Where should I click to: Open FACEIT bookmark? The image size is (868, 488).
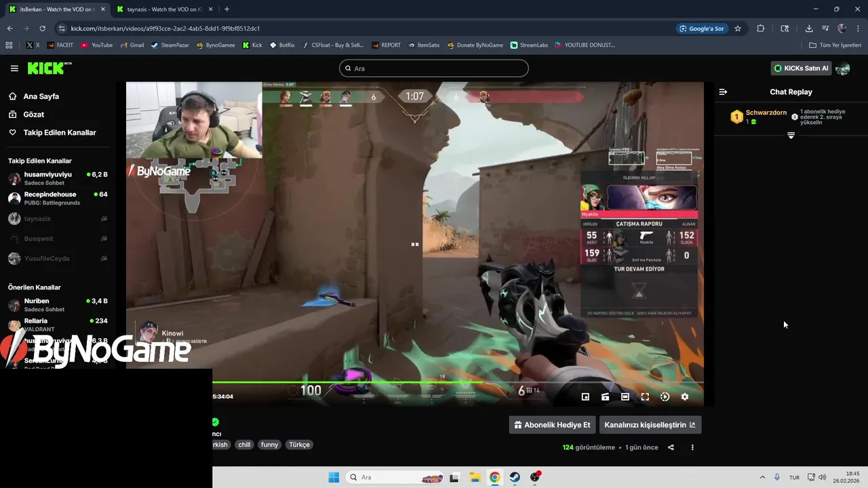click(x=60, y=45)
